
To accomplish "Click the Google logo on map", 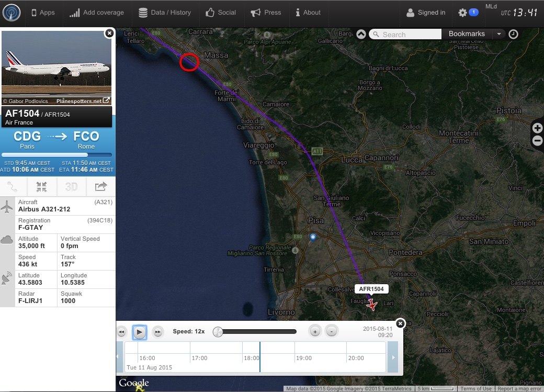I will tap(134, 383).
